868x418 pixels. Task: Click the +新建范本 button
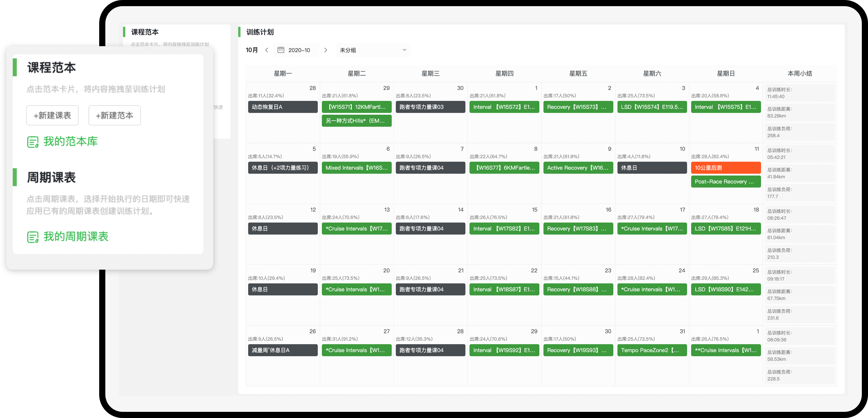coord(115,115)
